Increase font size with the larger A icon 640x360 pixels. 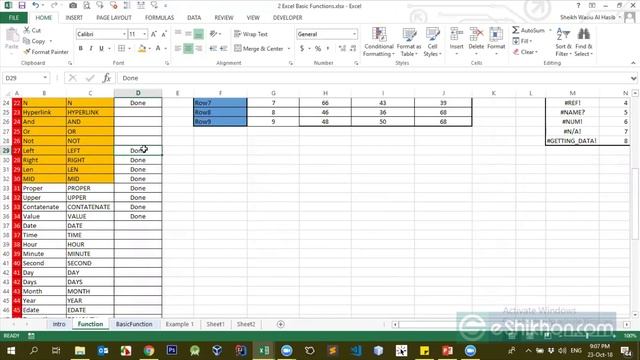click(x=154, y=34)
